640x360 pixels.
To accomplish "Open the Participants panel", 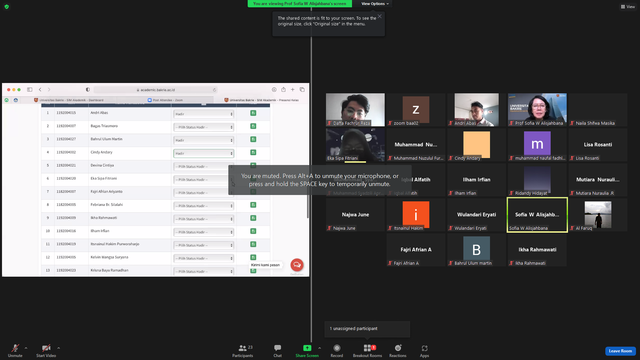I will click(x=243, y=350).
